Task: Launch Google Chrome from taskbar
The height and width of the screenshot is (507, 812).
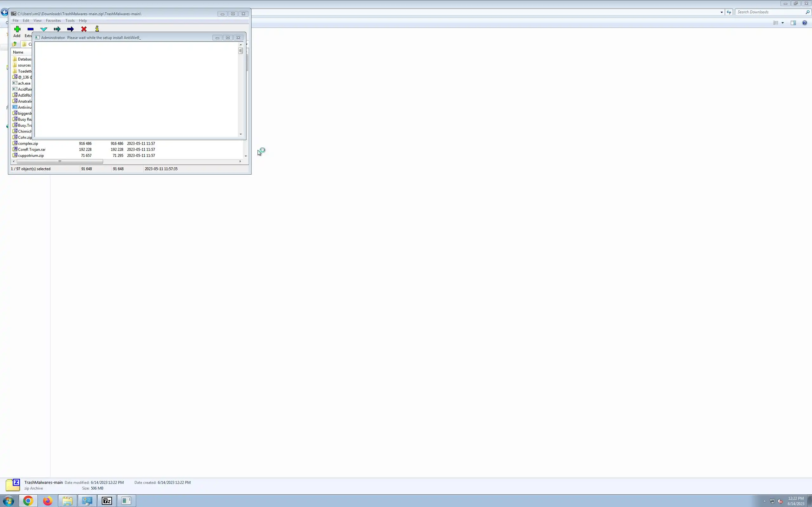Action: (28, 501)
